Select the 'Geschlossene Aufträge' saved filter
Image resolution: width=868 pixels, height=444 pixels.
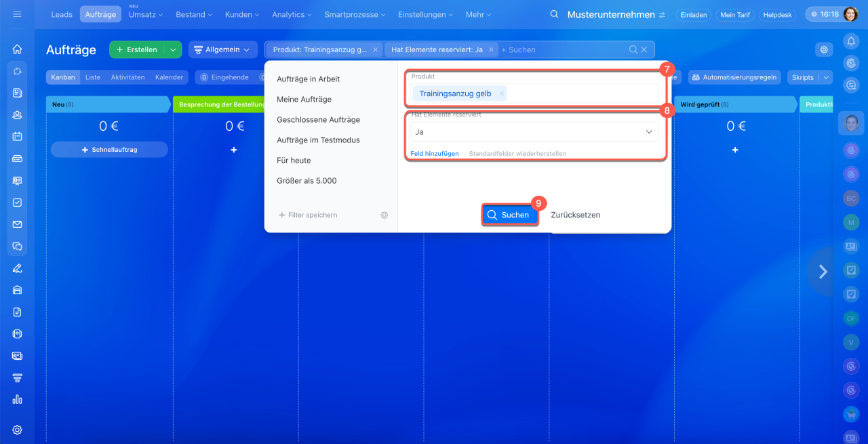pyautogui.click(x=318, y=120)
